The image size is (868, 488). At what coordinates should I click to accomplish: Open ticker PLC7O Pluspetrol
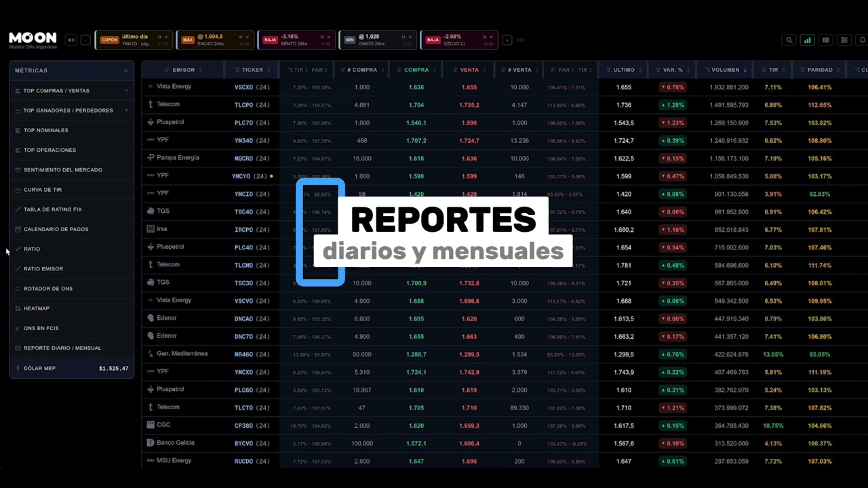point(252,123)
